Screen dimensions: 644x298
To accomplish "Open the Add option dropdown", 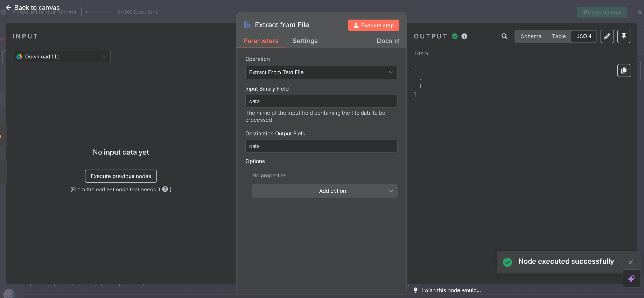I will 325,191.
